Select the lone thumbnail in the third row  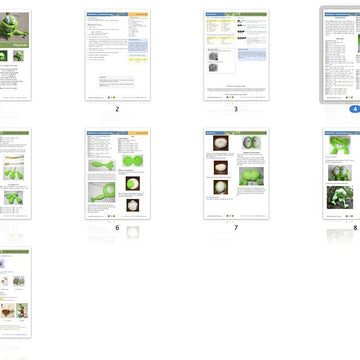[x=16, y=292]
